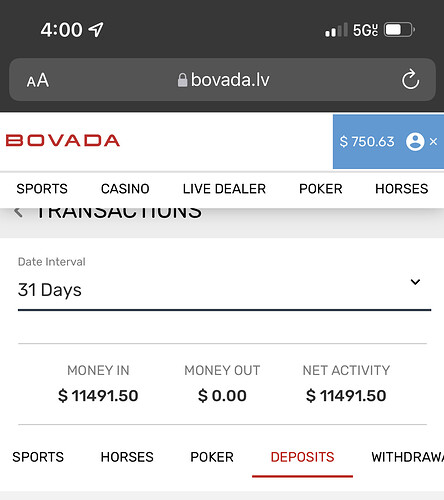Expand the Date Interval chevron

pyautogui.click(x=415, y=282)
